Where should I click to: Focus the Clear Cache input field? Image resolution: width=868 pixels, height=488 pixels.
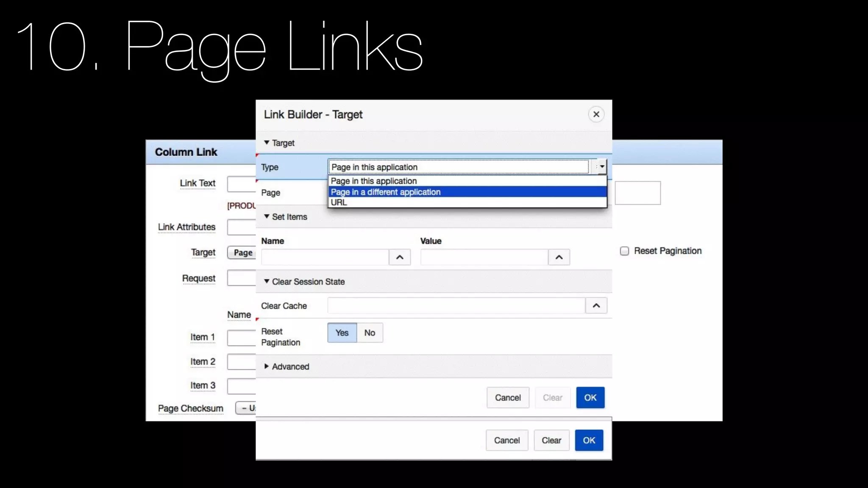point(456,305)
